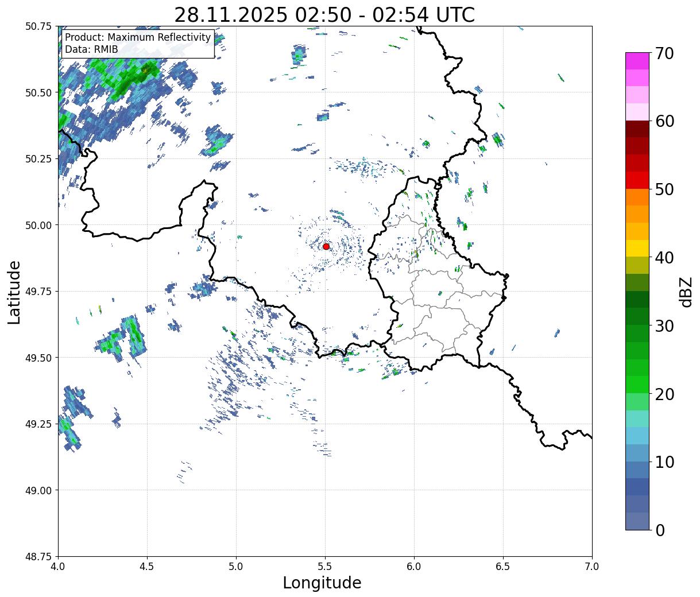Click the red radar location marker
Image resolution: width=700 pixels, height=597 pixels.
click(326, 246)
